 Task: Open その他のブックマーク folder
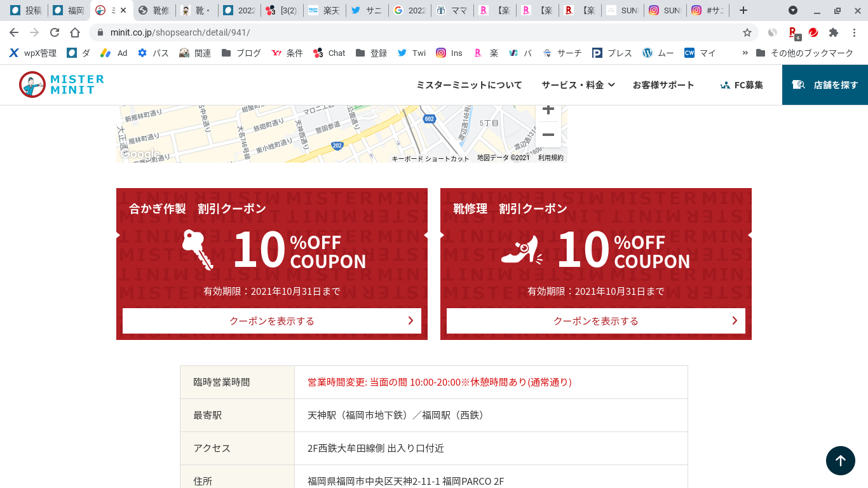point(804,53)
